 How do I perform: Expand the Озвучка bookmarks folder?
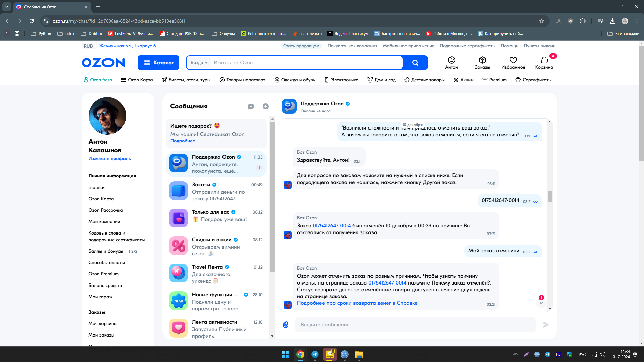224,34
